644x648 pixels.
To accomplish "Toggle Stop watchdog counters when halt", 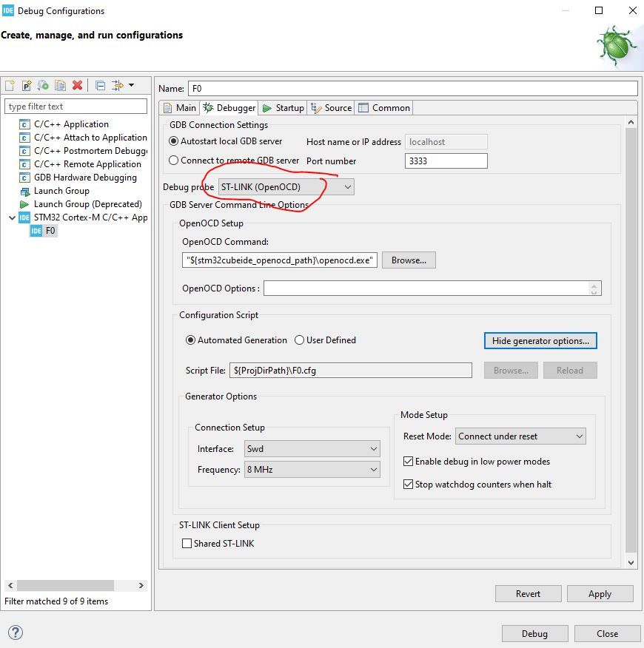I will [477, 484].
